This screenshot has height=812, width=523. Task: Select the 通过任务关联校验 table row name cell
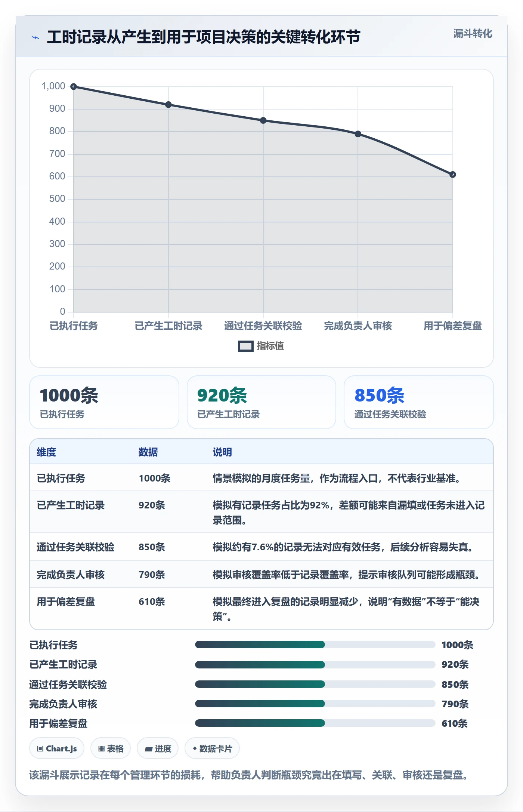[75, 547]
